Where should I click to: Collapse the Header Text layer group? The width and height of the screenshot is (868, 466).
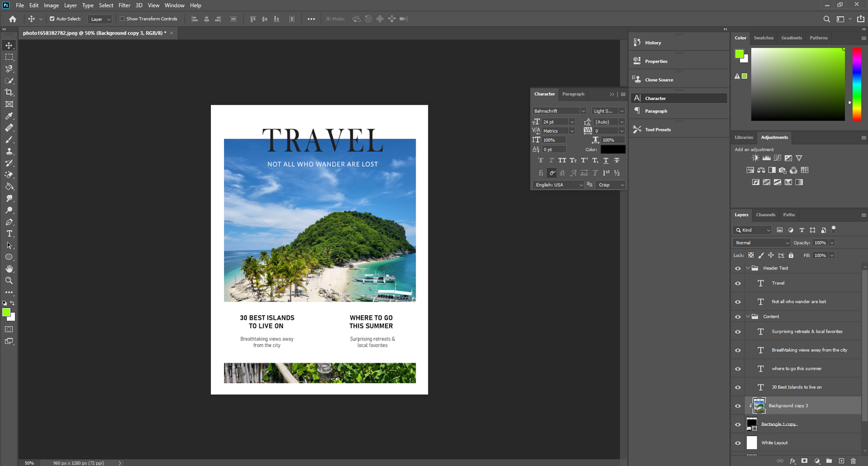(748, 268)
